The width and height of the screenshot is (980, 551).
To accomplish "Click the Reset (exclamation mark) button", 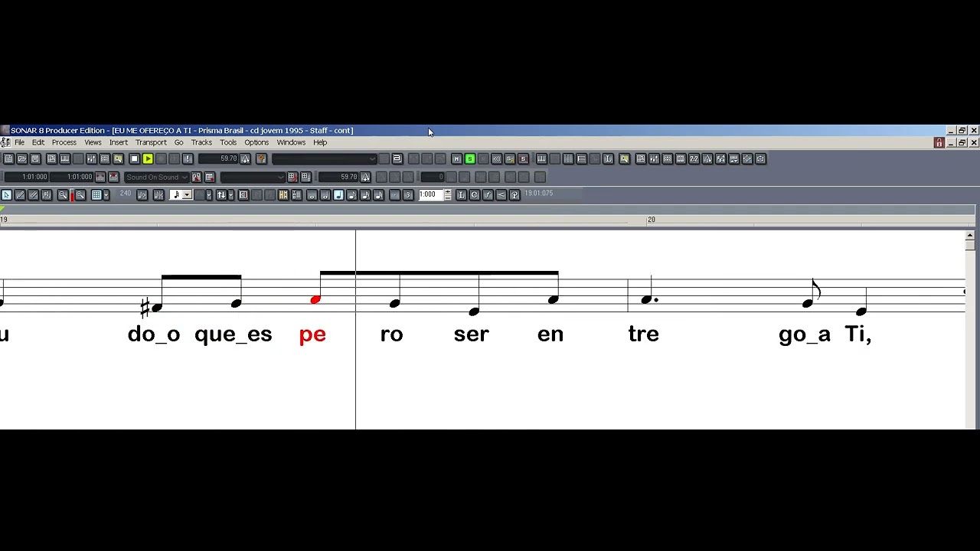I will click(x=188, y=158).
